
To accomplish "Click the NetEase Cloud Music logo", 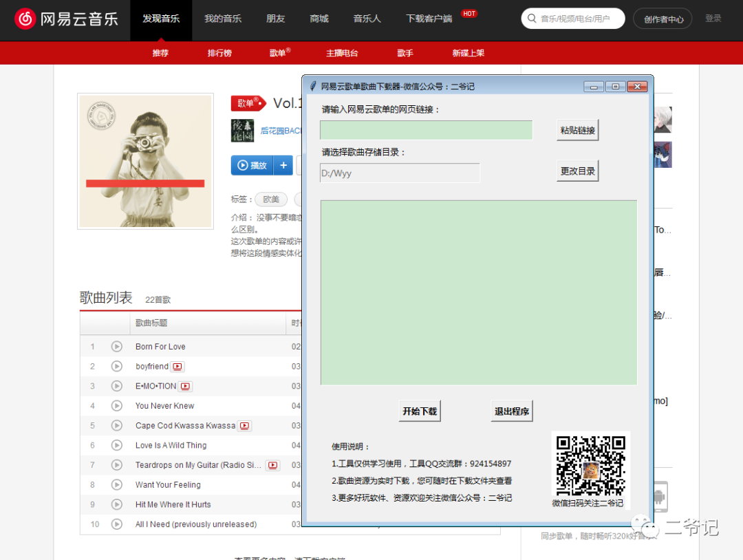I will [x=66, y=19].
